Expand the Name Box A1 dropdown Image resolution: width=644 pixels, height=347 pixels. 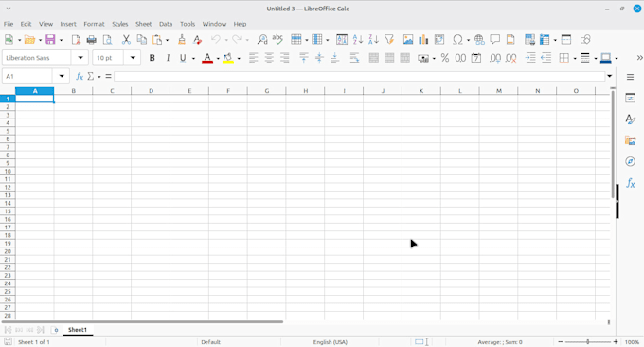(62, 76)
